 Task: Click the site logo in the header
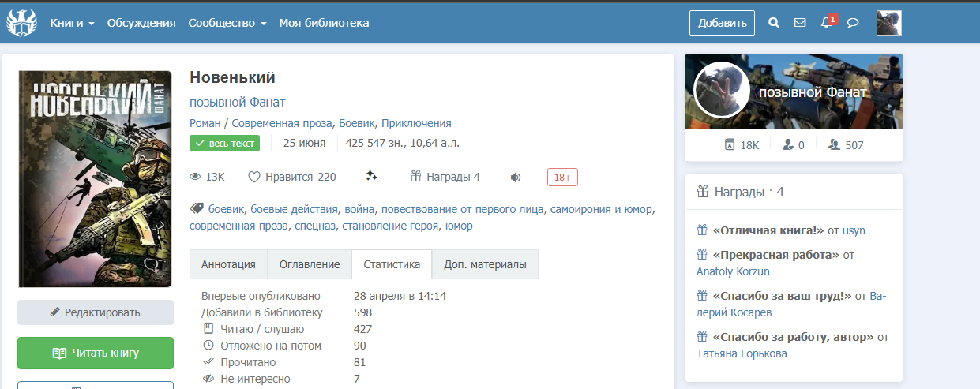click(x=22, y=22)
